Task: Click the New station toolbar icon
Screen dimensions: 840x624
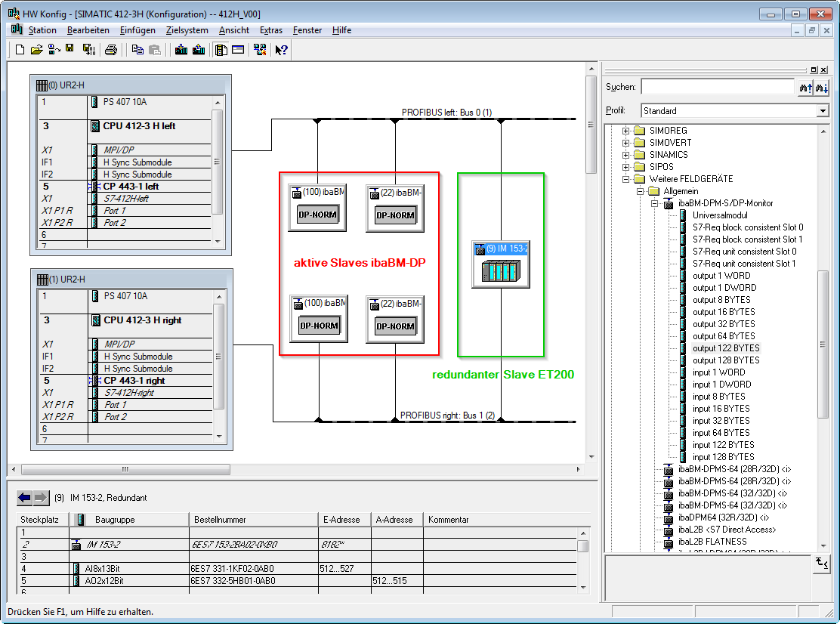Action: tap(20, 50)
